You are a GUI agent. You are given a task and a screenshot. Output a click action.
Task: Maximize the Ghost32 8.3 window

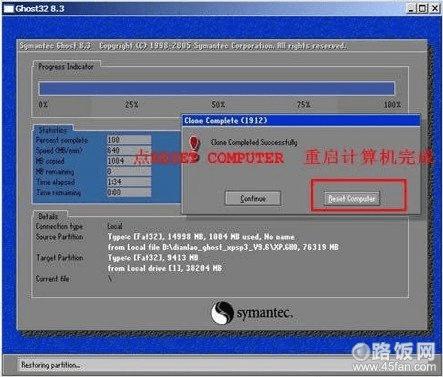422,8
